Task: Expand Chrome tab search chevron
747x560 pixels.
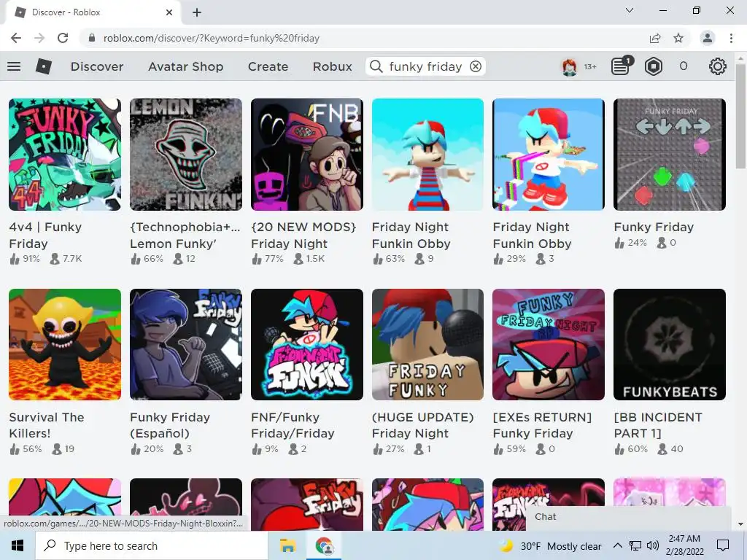Action: point(630,10)
